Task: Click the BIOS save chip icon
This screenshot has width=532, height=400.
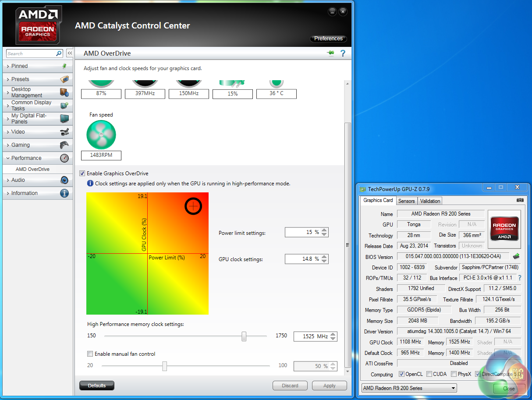Action: [516, 256]
